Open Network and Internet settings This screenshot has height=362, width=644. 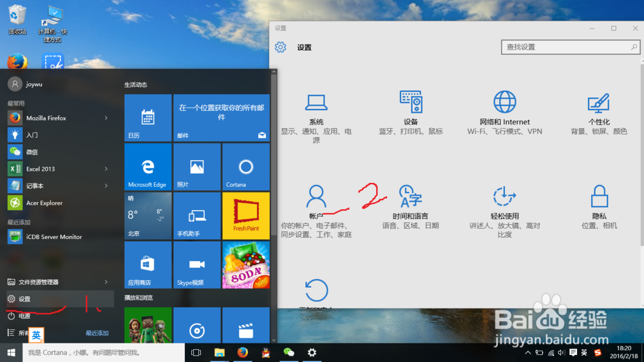click(504, 113)
